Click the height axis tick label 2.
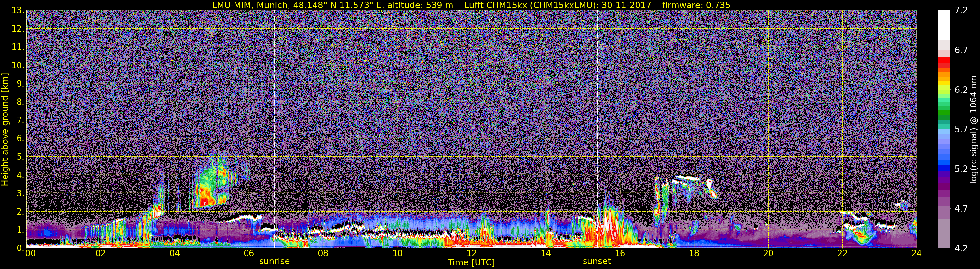Image resolution: width=980 pixels, height=269 pixels. click(x=20, y=212)
